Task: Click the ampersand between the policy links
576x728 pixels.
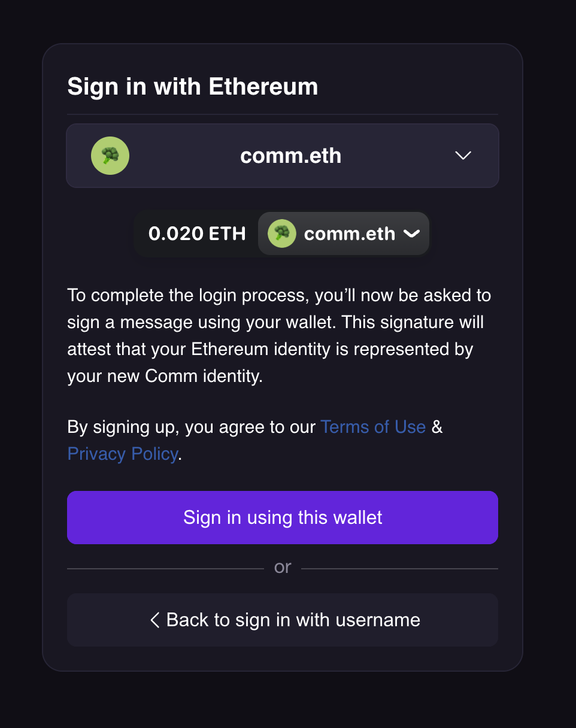Action: (437, 427)
